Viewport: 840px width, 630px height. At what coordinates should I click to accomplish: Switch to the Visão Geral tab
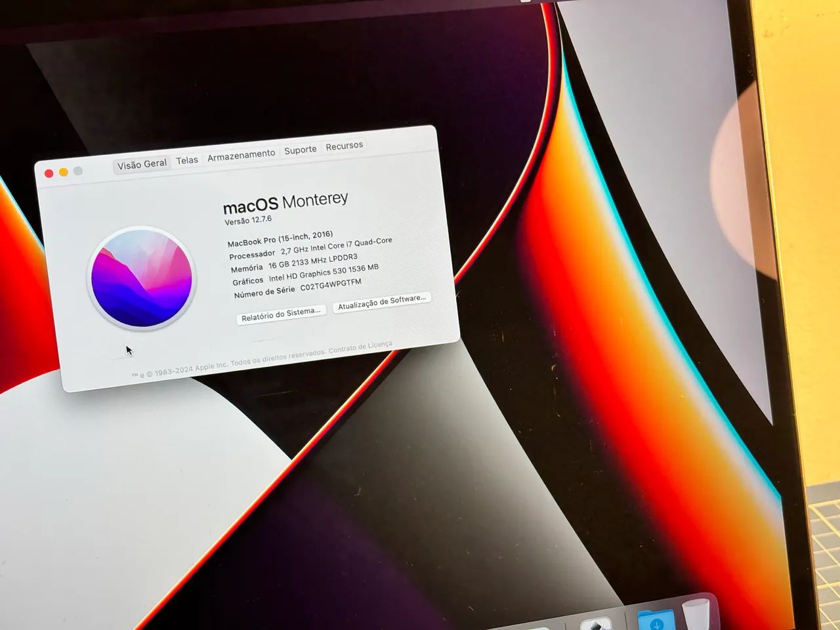click(x=142, y=164)
